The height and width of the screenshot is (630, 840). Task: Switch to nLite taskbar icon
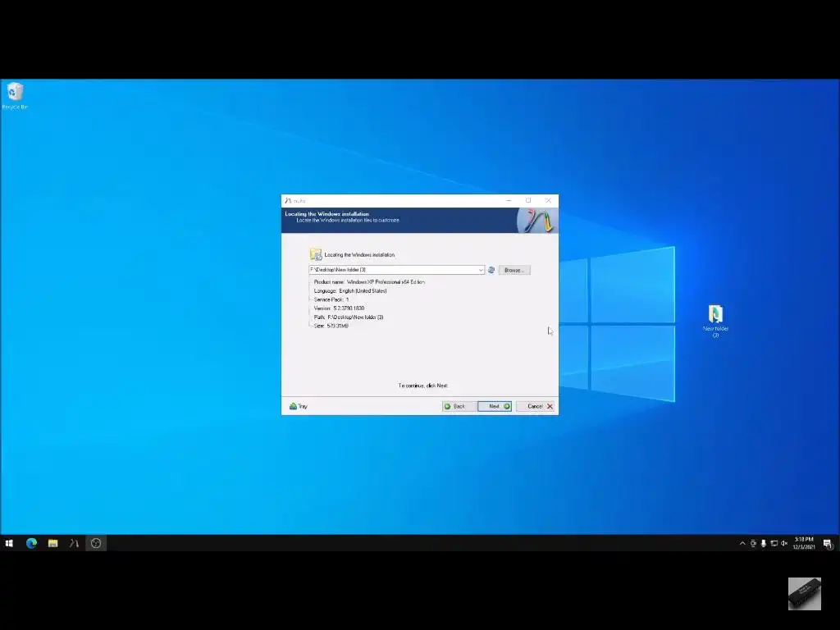(x=74, y=543)
